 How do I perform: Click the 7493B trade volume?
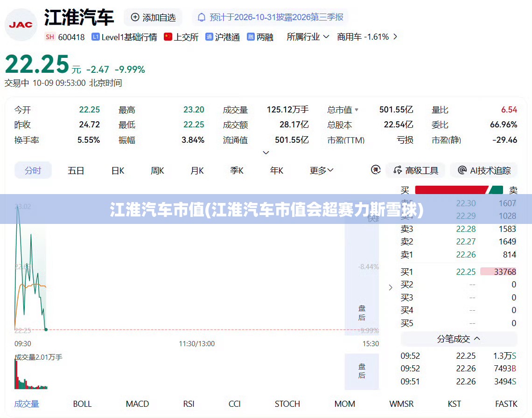tap(505, 369)
